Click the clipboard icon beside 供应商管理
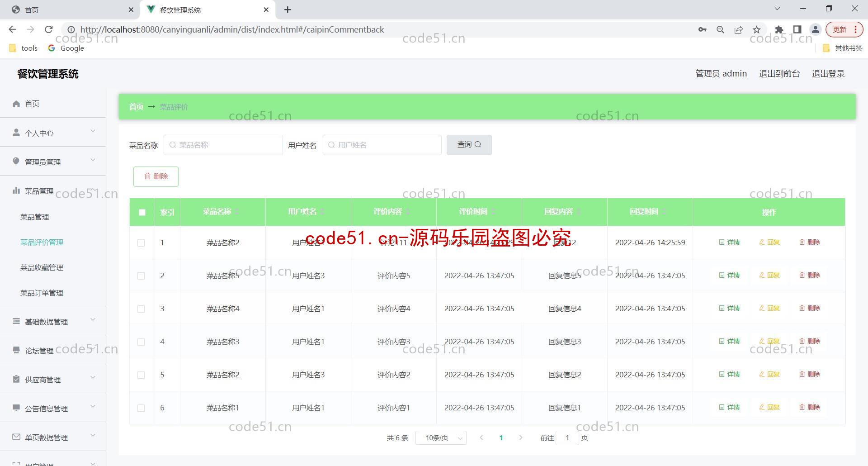Image resolution: width=868 pixels, height=466 pixels. point(16,379)
